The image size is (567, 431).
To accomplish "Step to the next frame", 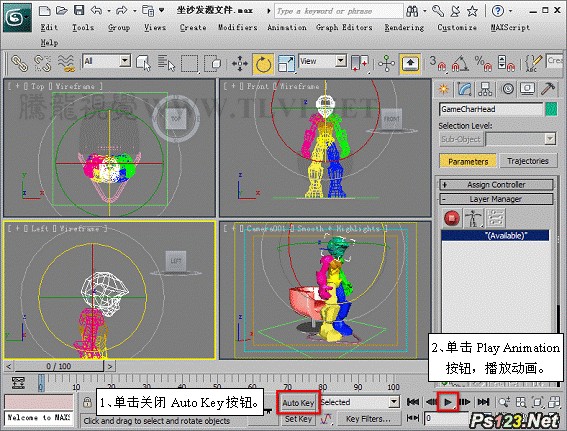I will tap(465, 402).
